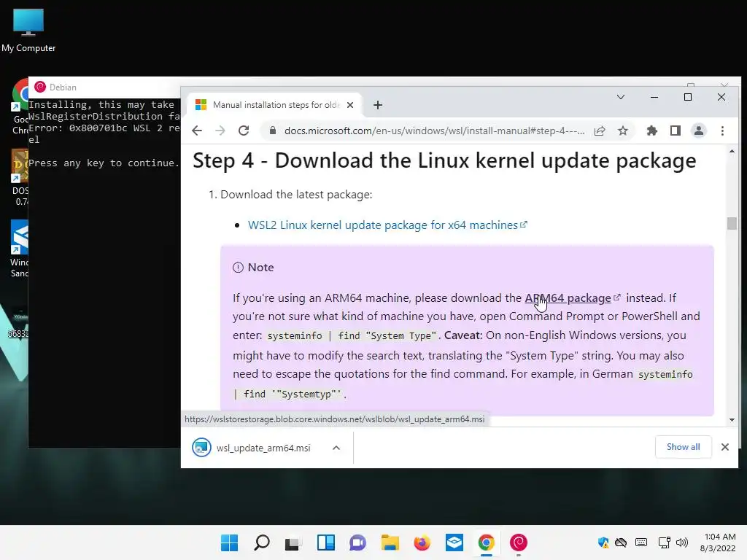The width and height of the screenshot is (747, 560).
Task: Open OneDrive cloud tray icon
Action: [x=620, y=542]
